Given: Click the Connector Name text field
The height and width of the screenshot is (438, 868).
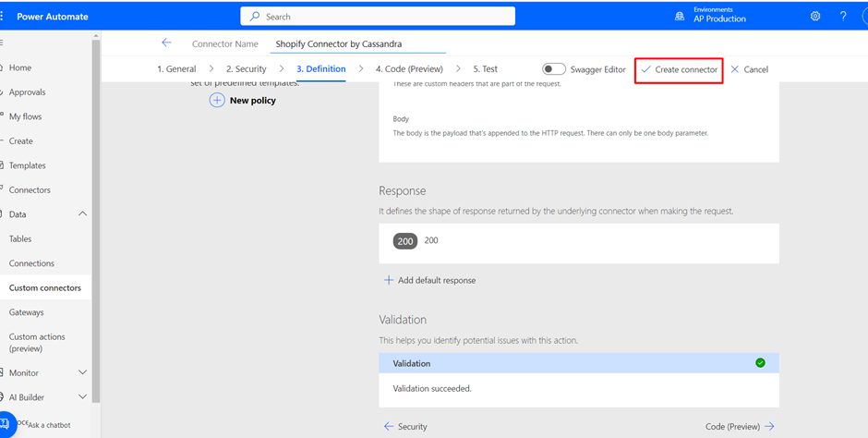Looking at the screenshot, I should click(x=358, y=43).
